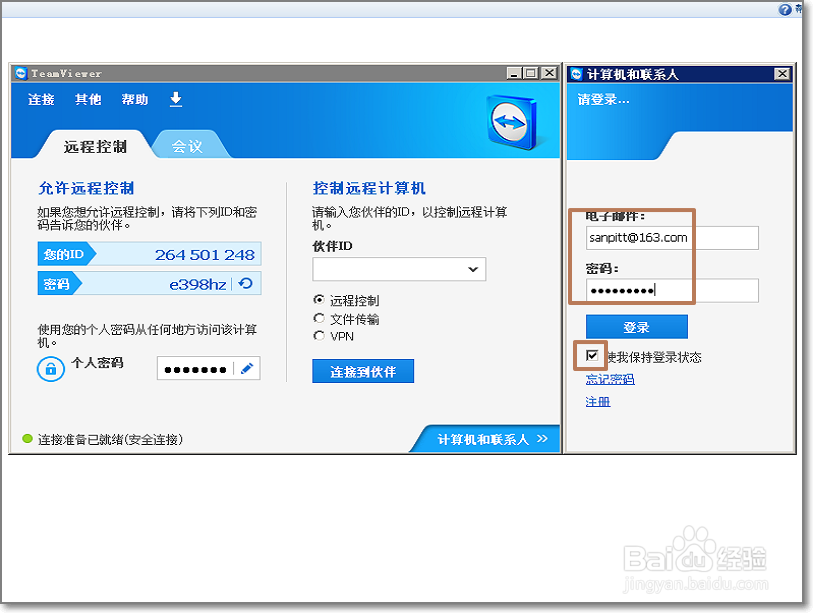Click the download update arrow in the menu bar

point(175,99)
